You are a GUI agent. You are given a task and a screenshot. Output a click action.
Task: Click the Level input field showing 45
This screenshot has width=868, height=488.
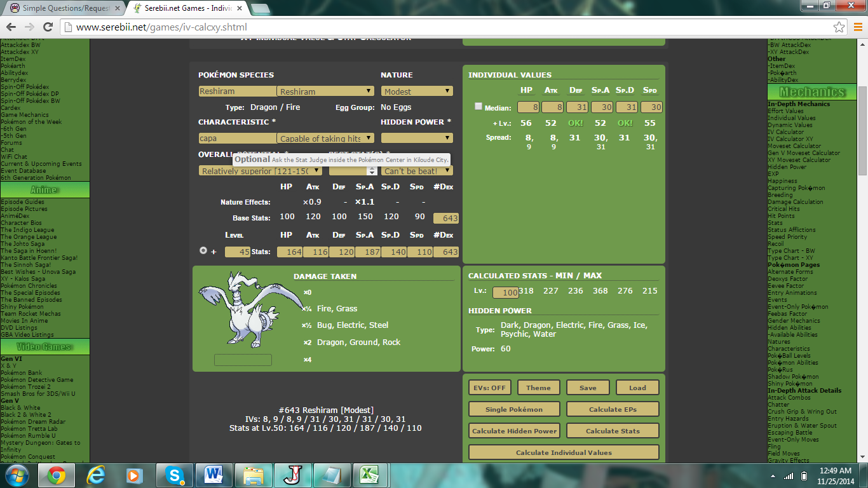[x=238, y=252]
